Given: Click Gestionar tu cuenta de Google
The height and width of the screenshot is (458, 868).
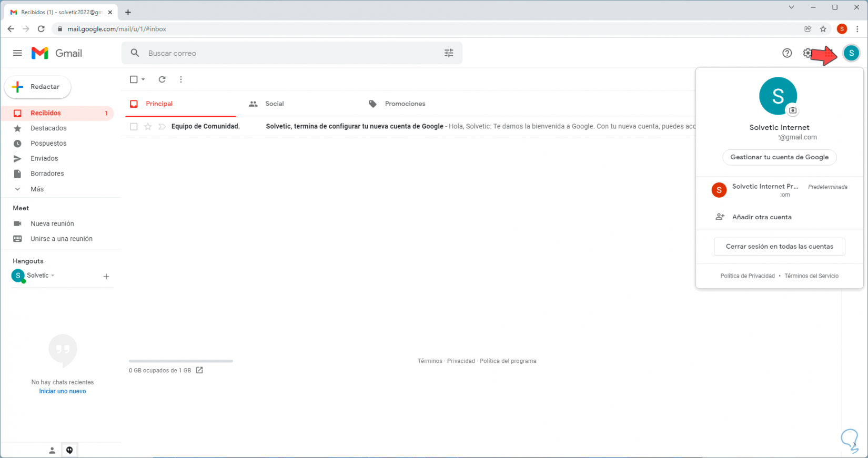Looking at the screenshot, I should pos(779,157).
